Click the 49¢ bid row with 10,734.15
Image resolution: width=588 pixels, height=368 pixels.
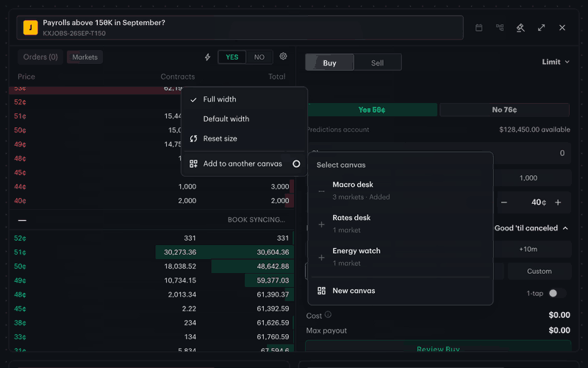151,280
